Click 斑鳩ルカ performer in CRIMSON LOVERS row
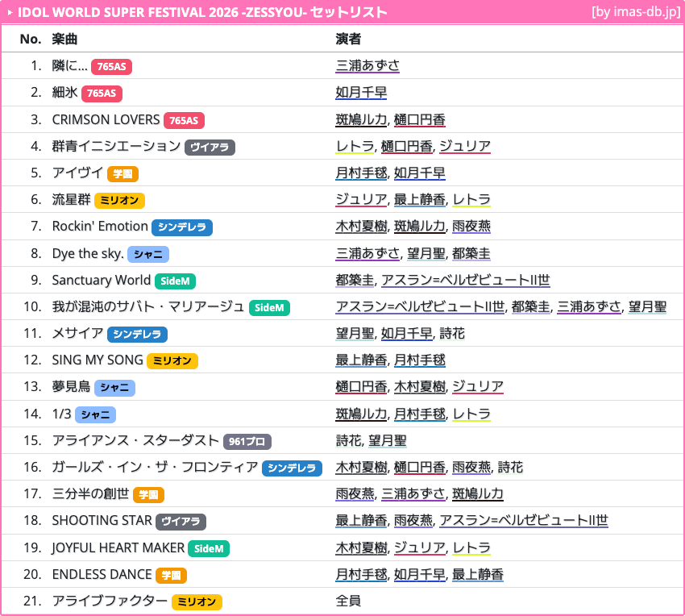Viewport: 685px width, 616px height. (361, 119)
